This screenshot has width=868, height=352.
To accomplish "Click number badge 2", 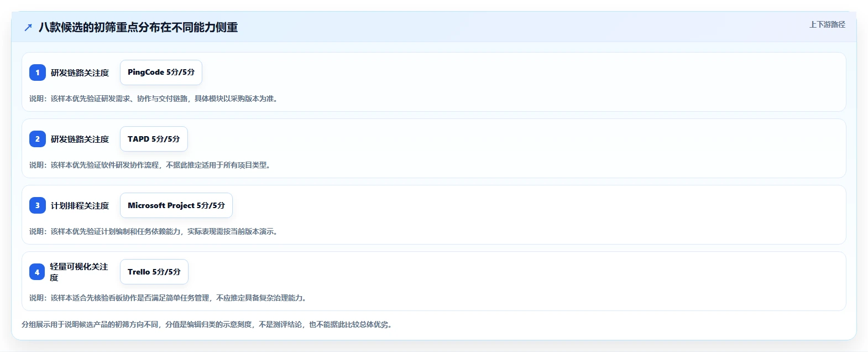I will coord(38,139).
